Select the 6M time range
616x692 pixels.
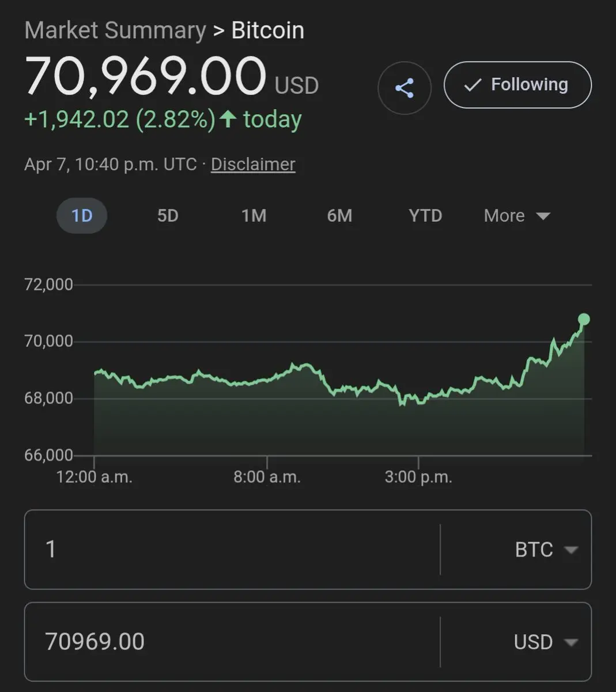(x=339, y=216)
